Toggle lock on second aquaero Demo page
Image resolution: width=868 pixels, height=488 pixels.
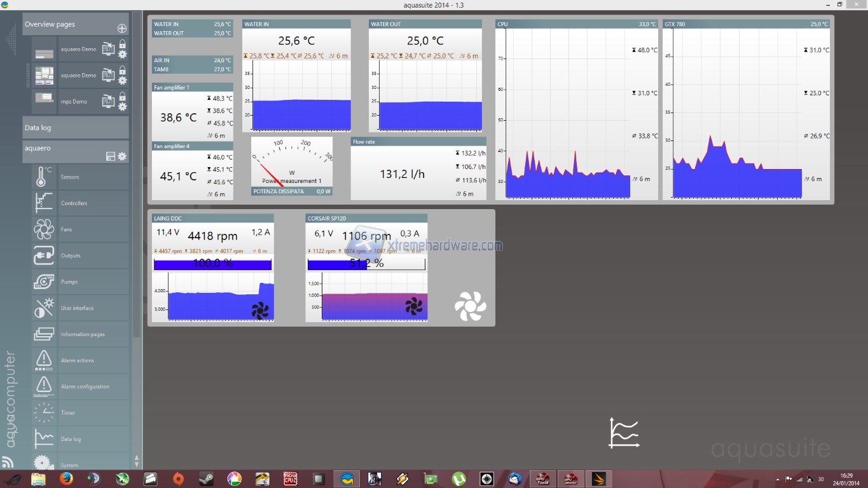pyautogui.click(x=122, y=71)
